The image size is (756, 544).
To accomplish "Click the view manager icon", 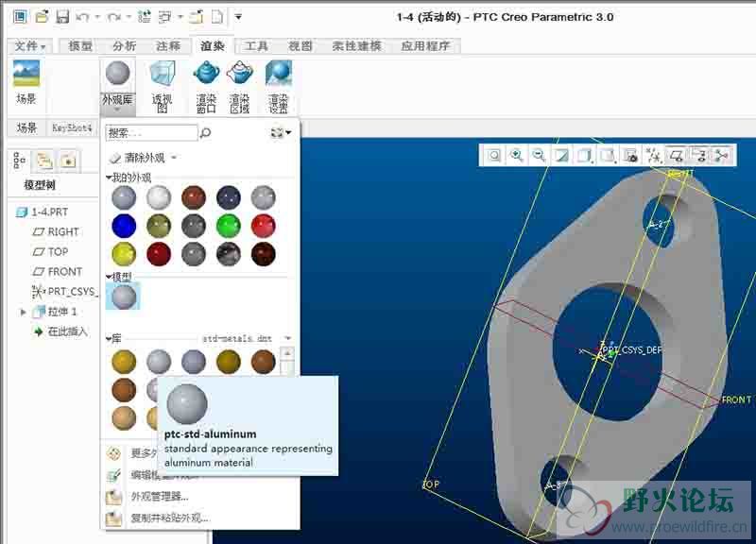I will click(630, 155).
